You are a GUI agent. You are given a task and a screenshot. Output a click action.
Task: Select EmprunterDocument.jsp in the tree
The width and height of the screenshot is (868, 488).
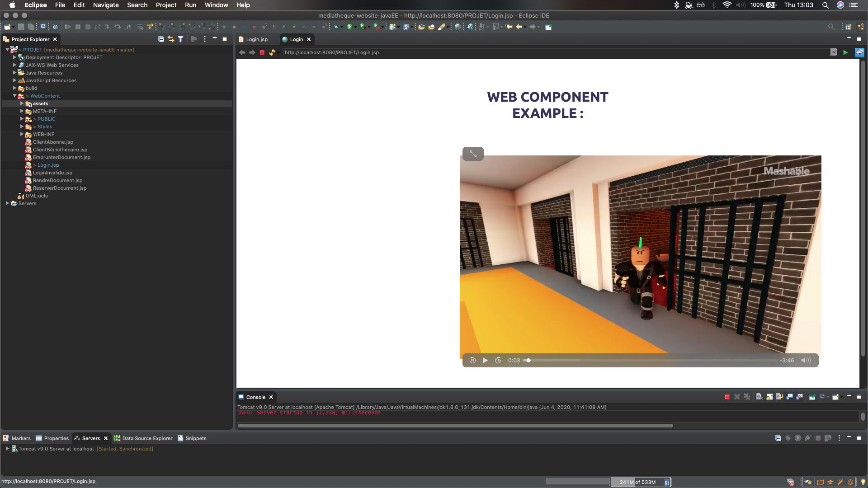(61, 158)
